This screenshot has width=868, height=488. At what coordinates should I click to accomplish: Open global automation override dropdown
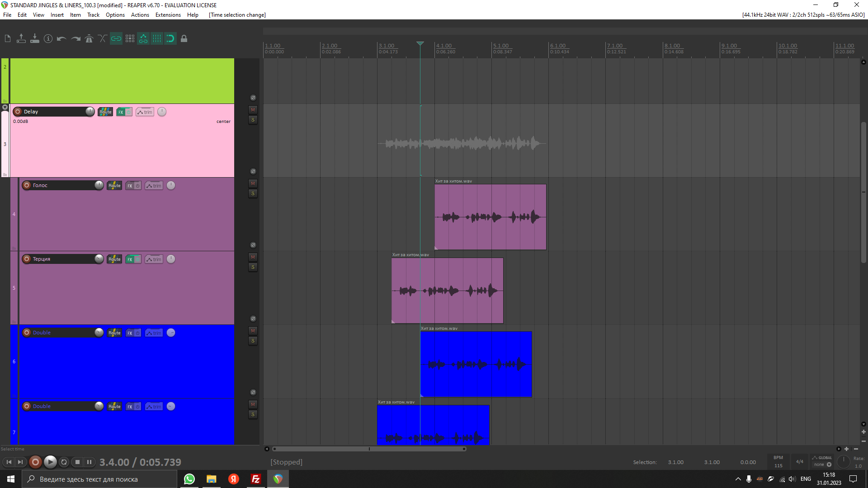(x=822, y=461)
